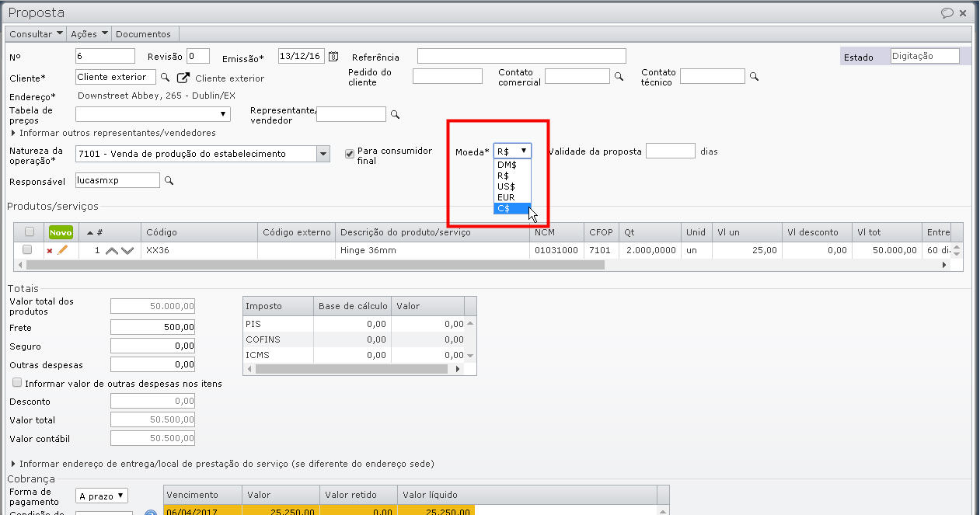This screenshot has height=515, width=980.
Task: Click the NCM value 01031000
Action: (556, 251)
